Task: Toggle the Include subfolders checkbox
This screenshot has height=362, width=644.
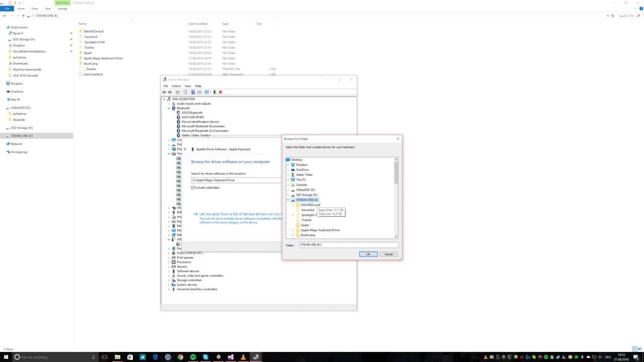Action: point(193,188)
